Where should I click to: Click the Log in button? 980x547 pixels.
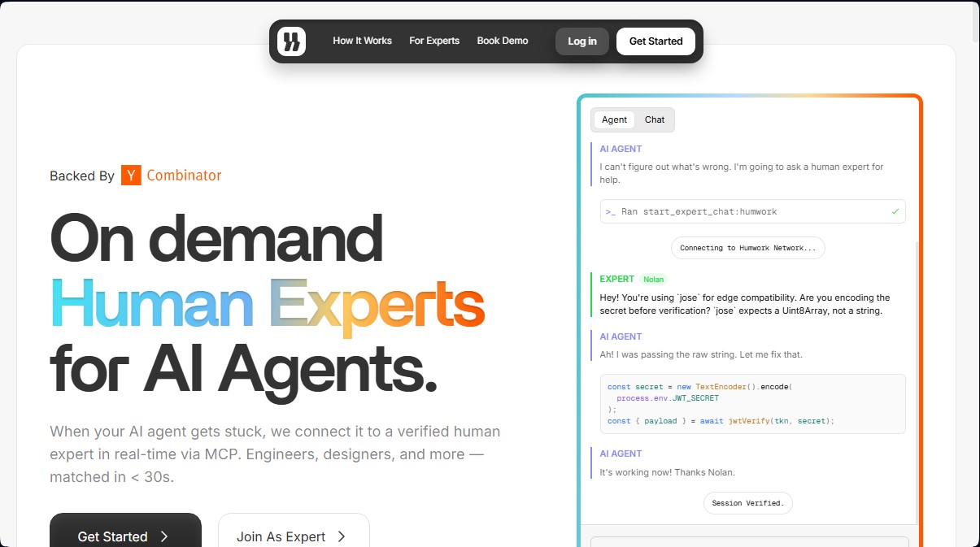[582, 41]
